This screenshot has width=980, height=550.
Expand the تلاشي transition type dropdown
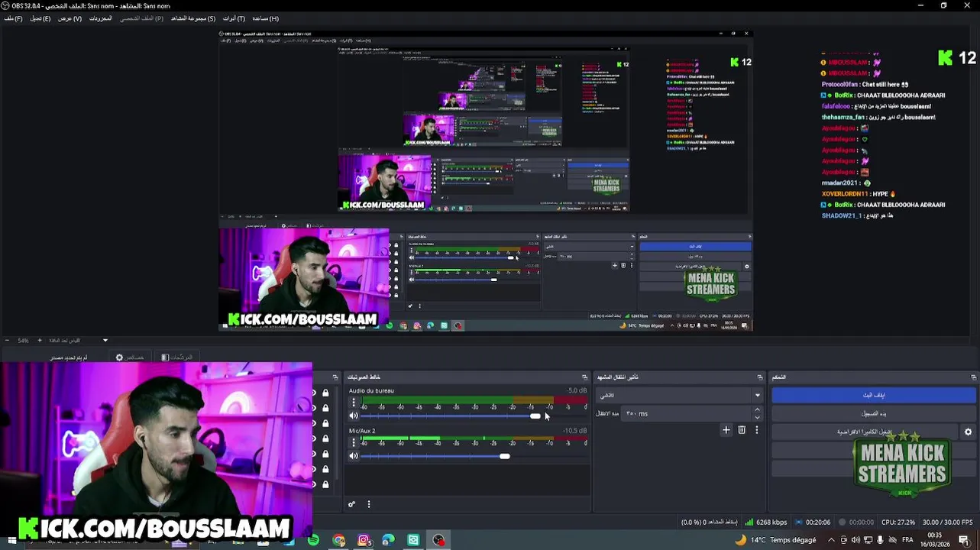pyautogui.click(x=757, y=396)
